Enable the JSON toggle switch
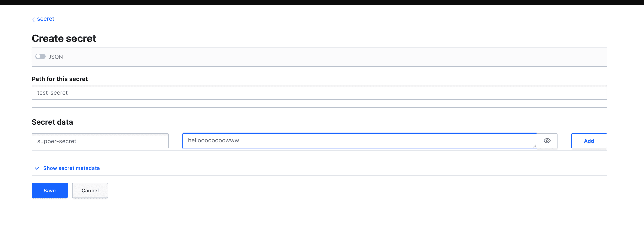 point(40,56)
